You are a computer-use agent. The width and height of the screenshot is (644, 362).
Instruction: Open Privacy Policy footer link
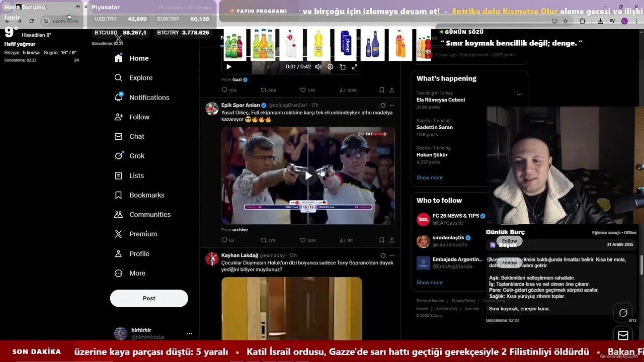tap(463, 301)
